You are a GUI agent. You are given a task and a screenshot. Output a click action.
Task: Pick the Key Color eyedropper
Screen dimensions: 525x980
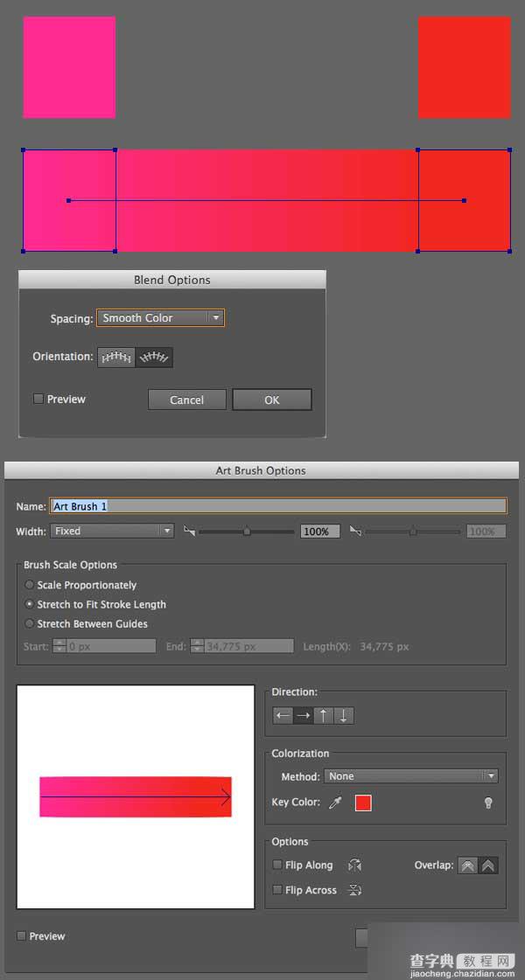coord(336,803)
